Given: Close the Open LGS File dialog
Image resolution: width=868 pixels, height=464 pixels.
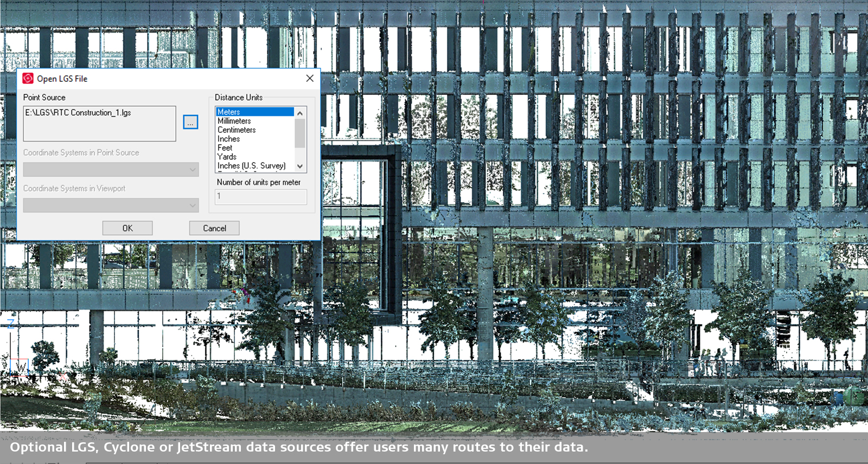Looking at the screenshot, I should (x=310, y=79).
